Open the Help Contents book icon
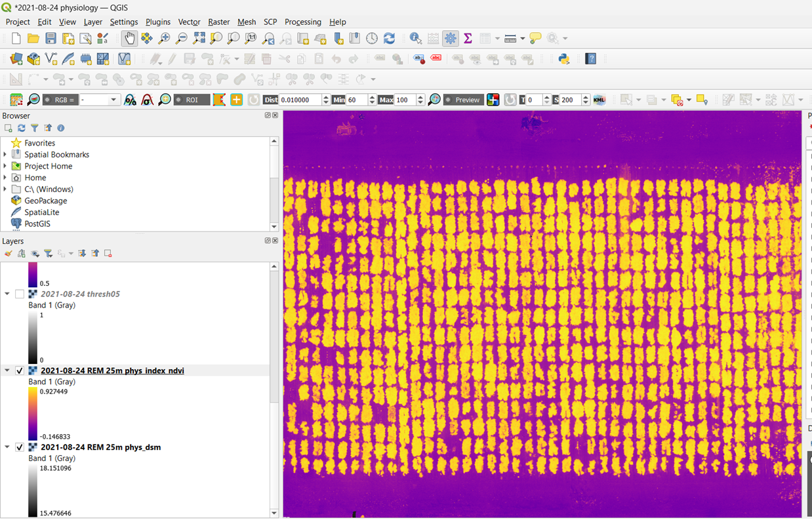The image size is (812, 520). tap(591, 59)
